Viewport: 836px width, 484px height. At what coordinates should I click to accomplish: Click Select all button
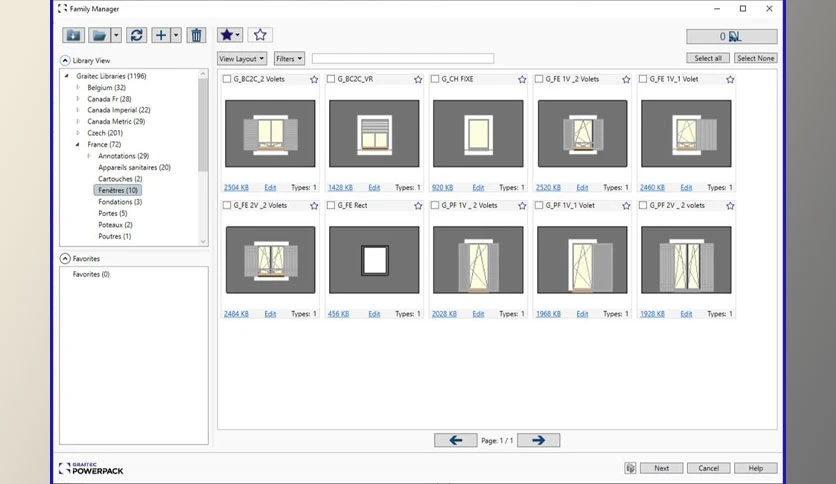[708, 58]
